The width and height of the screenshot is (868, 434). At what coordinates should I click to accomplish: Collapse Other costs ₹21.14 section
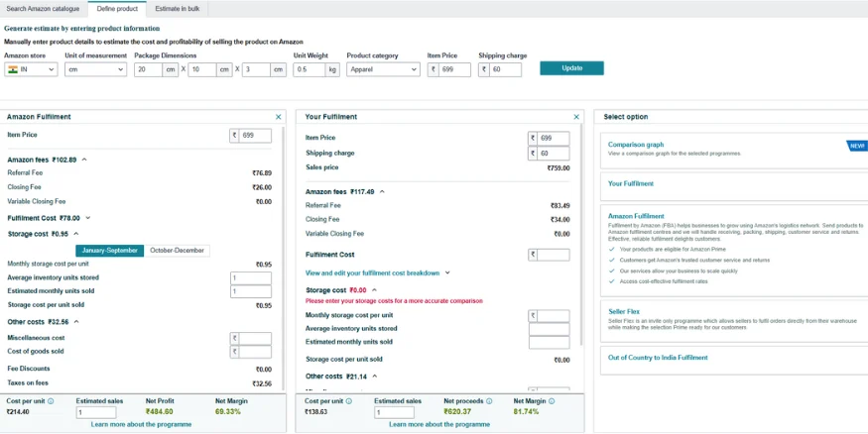[x=374, y=377]
